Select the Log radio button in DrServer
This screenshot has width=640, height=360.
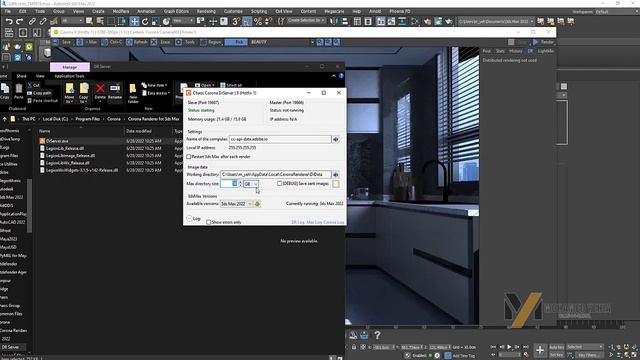point(189,218)
